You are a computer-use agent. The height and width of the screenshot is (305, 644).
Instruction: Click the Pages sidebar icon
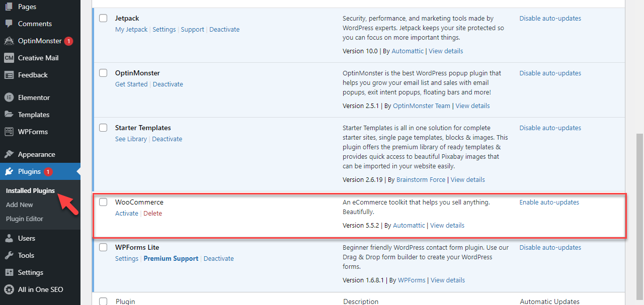pos(9,7)
